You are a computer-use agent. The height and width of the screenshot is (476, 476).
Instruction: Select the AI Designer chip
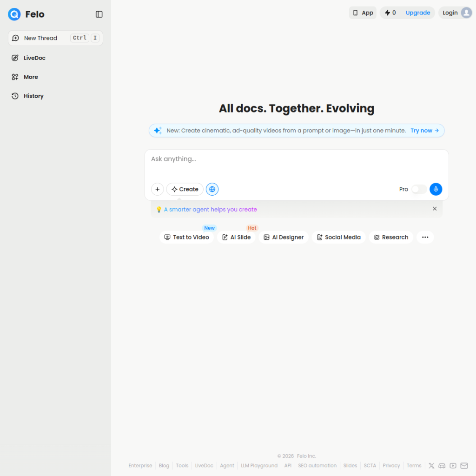(284, 237)
